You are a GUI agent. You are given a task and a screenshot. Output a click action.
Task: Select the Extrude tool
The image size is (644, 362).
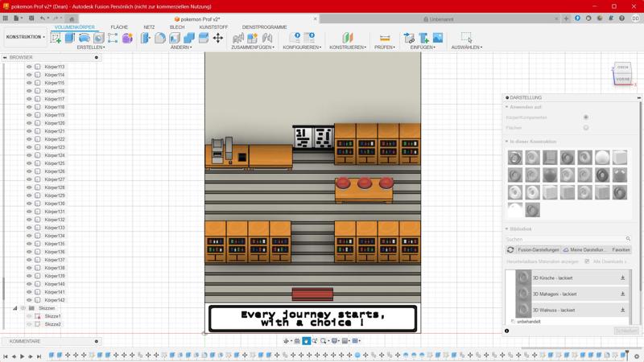click(x=70, y=38)
